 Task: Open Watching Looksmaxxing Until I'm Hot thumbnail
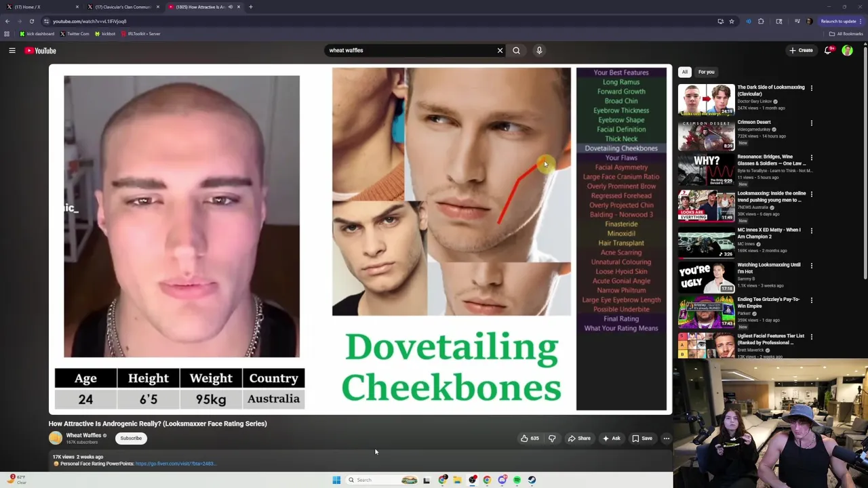pos(706,277)
